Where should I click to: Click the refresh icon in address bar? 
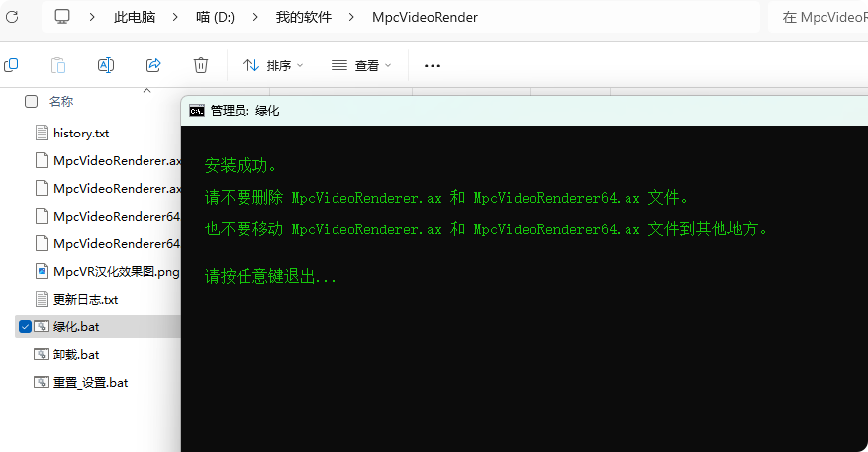point(12,17)
